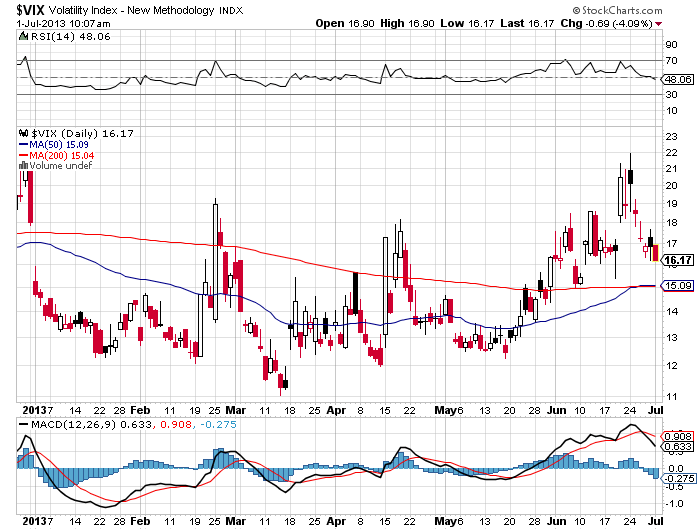
Task: Click the Volume undef legend text
Action: pos(61,166)
